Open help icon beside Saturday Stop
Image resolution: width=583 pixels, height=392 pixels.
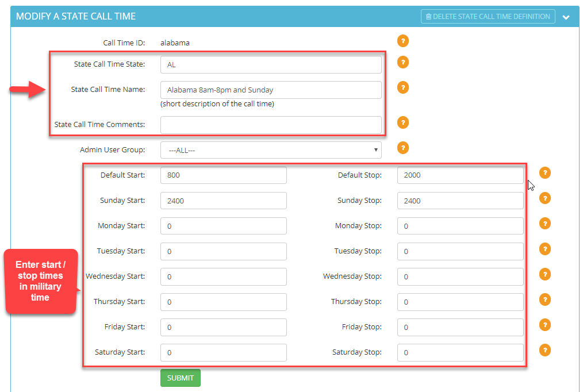click(544, 350)
